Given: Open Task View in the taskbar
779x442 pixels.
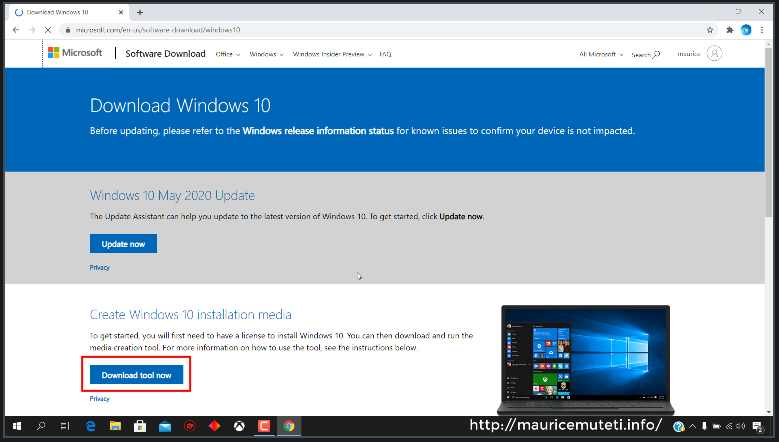Looking at the screenshot, I should coord(65,426).
